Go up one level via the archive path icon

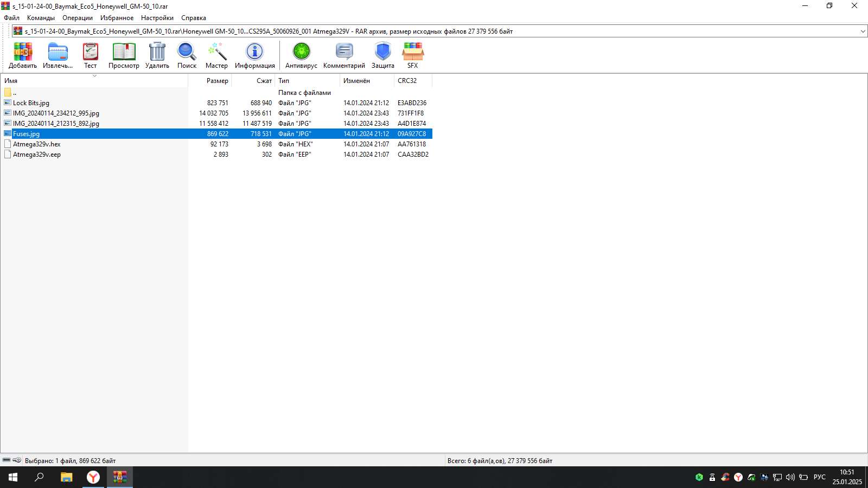click(x=18, y=31)
